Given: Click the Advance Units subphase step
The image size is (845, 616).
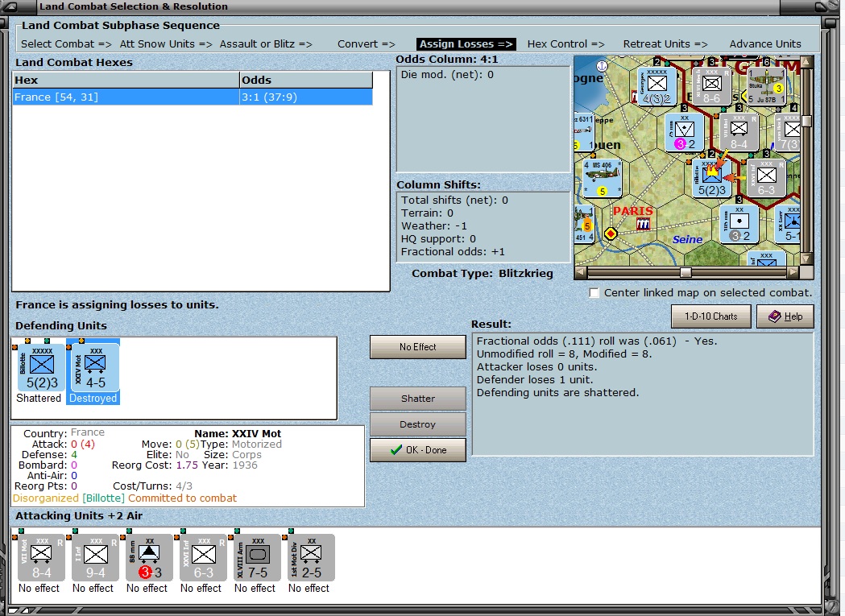Looking at the screenshot, I should click(x=765, y=44).
